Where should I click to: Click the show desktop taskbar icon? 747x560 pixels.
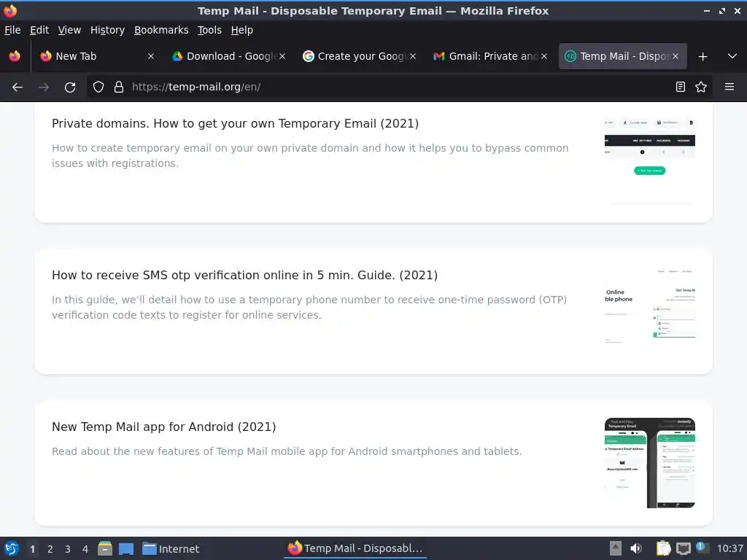click(x=126, y=549)
